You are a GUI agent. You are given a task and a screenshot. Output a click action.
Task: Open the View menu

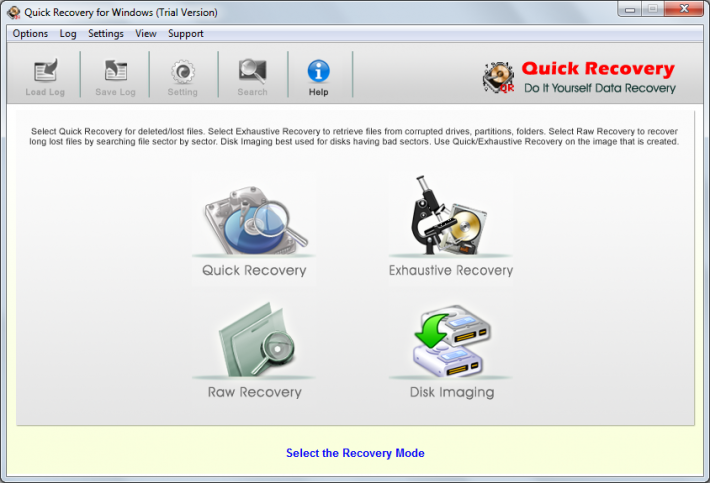(146, 33)
